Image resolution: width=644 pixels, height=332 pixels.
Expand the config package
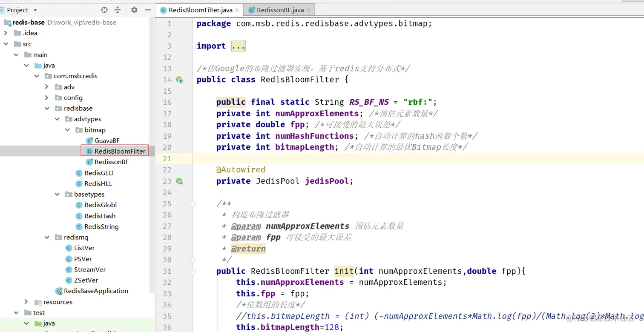click(47, 97)
